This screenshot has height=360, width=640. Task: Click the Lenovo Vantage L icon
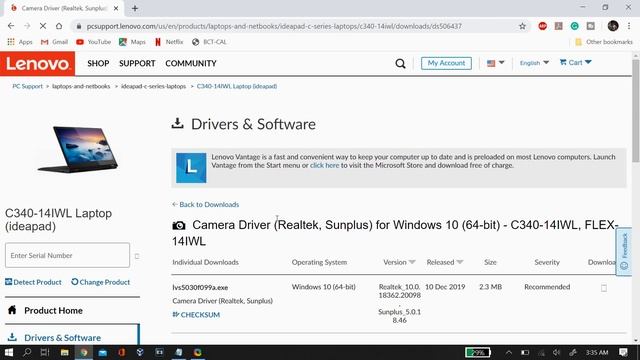[x=191, y=168]
